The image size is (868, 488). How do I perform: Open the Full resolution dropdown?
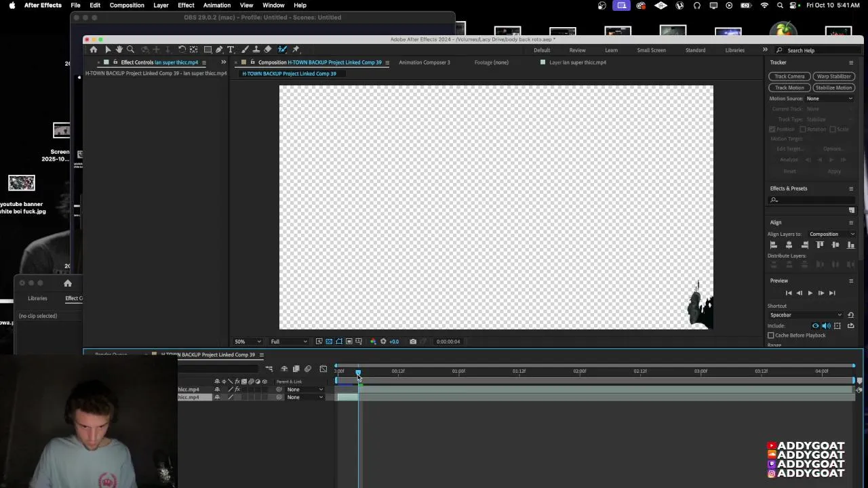[289, 342]
